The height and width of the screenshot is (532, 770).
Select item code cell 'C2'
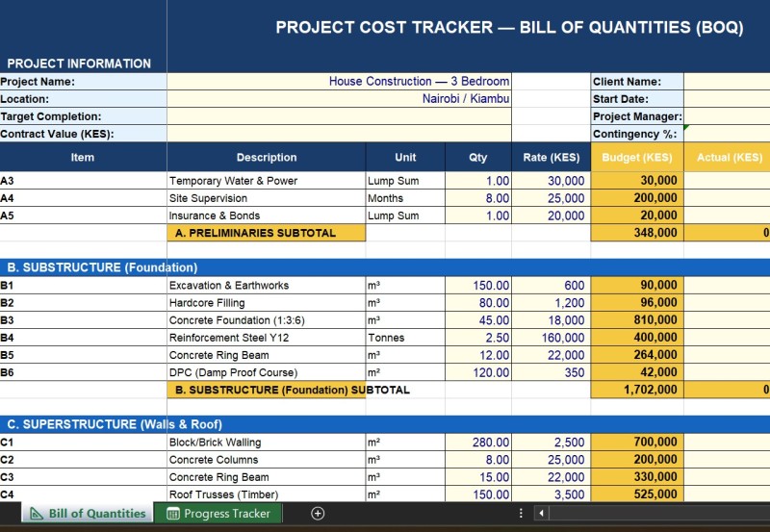click(83, 459)
